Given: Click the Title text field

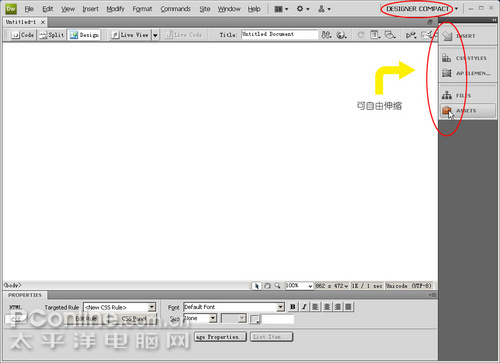Looking at the screenshot, I should 279,34.
